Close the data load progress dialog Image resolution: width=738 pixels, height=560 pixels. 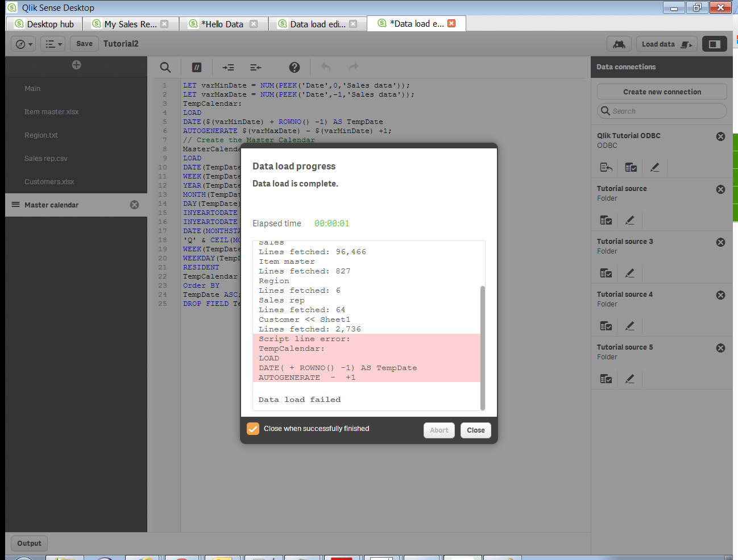click(475, 430)
